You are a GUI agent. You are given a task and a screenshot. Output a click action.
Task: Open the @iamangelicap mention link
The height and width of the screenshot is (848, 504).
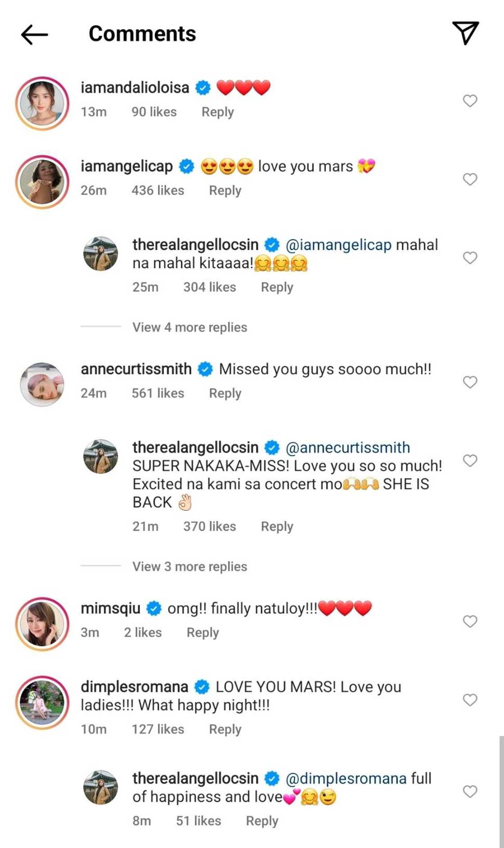pos(338,245)
